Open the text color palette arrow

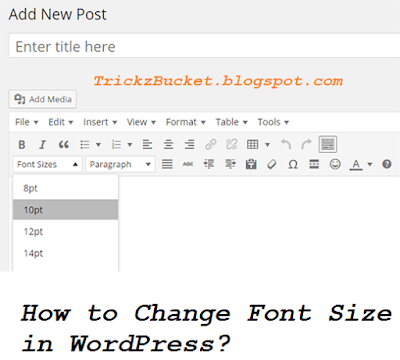point(370,164)
